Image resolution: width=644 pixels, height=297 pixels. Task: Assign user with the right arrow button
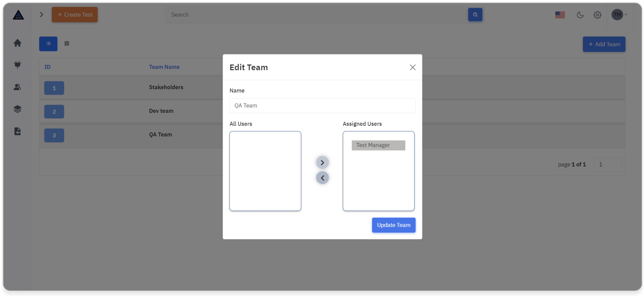[x=322, y=162]
